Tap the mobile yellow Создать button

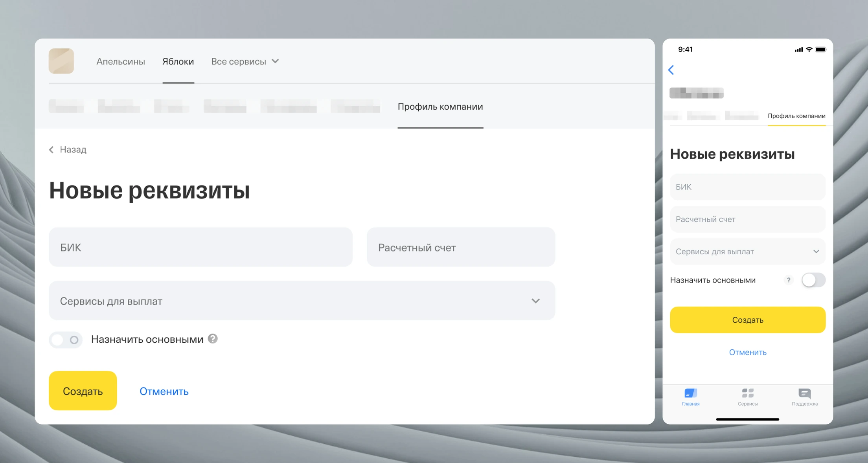tap(748, 320)
